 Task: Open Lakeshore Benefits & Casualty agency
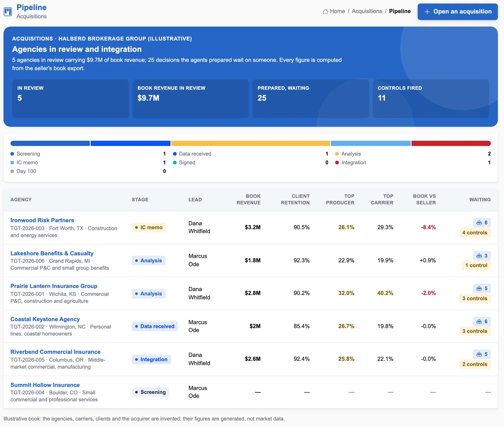coord(52,253)
